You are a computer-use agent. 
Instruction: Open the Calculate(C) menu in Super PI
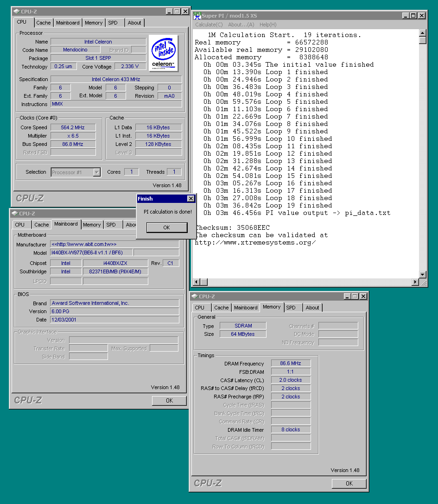(x=209, y=25)
